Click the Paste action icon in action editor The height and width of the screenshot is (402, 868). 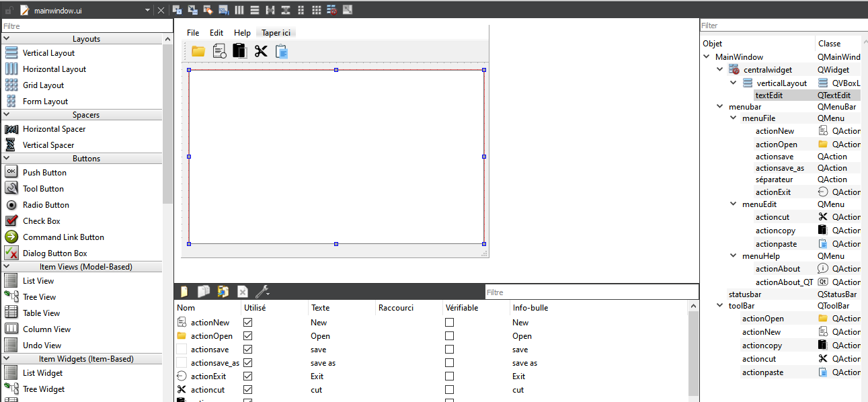(x=223, y=292)
